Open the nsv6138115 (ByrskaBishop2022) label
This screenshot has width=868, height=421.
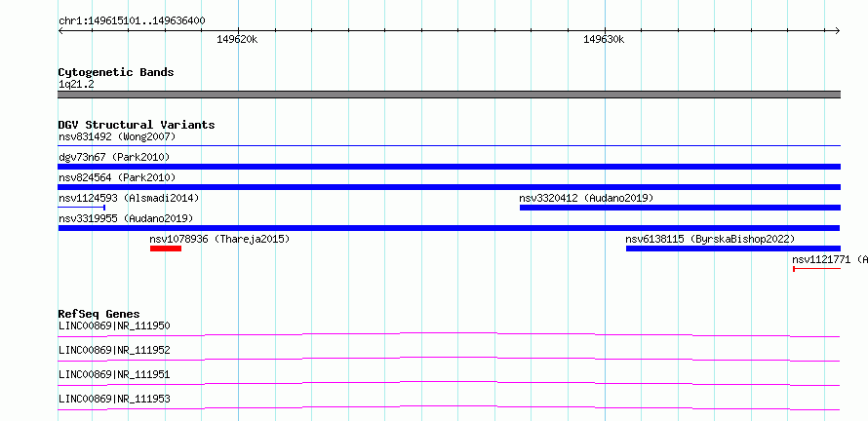pos(710,239)
